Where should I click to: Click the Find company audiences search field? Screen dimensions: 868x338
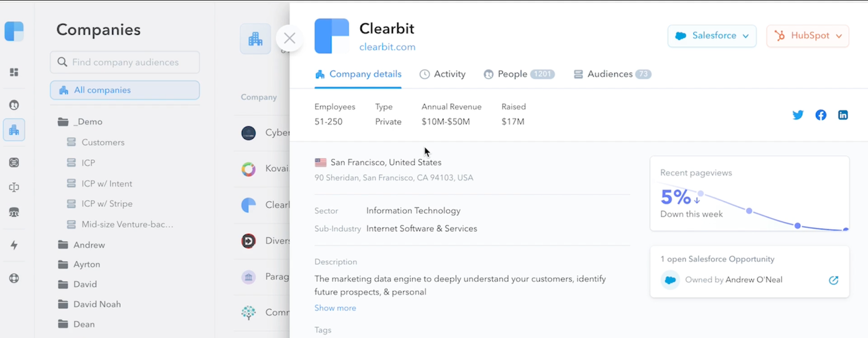pos(124,62)
